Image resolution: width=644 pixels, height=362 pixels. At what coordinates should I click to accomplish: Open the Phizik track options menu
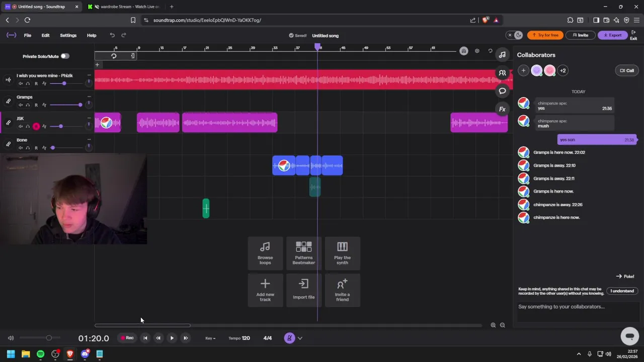pyautogui.click(x=89, y=75)
